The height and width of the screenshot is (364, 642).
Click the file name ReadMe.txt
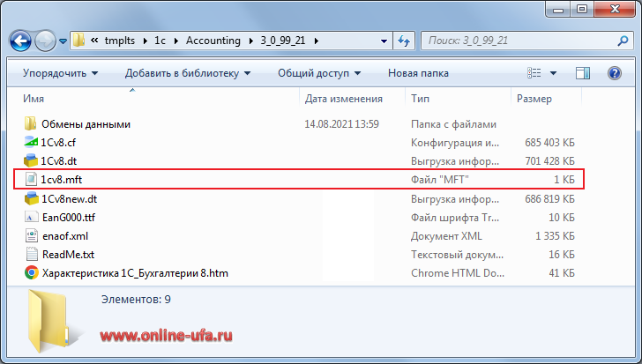tap(68, 255)
